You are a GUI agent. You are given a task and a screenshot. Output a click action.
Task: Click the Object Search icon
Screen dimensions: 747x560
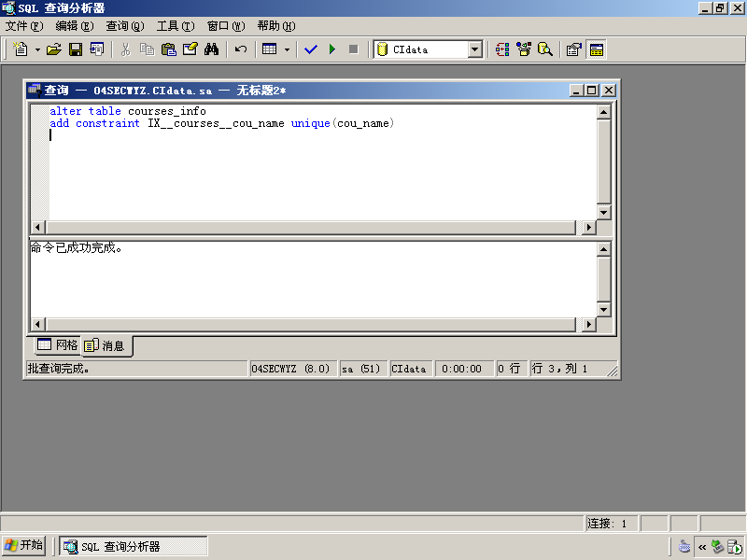(x=545, y=49)
